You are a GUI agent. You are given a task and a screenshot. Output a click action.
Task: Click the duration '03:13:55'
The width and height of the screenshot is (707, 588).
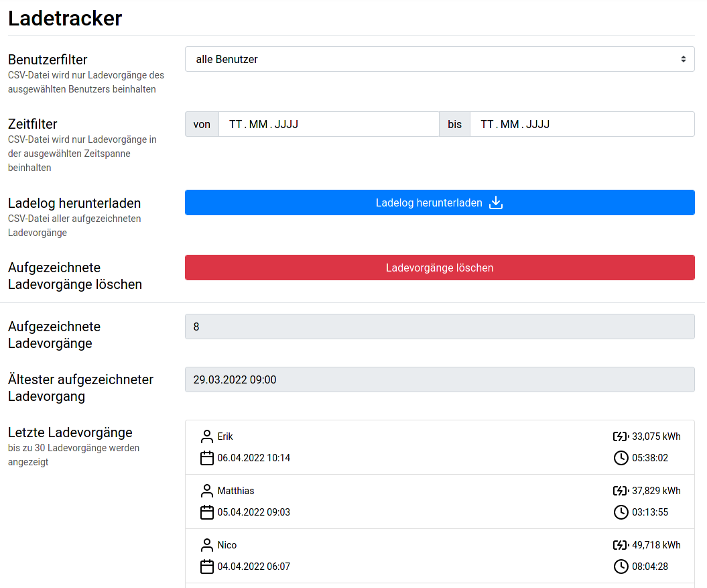[x=650, y=512]
